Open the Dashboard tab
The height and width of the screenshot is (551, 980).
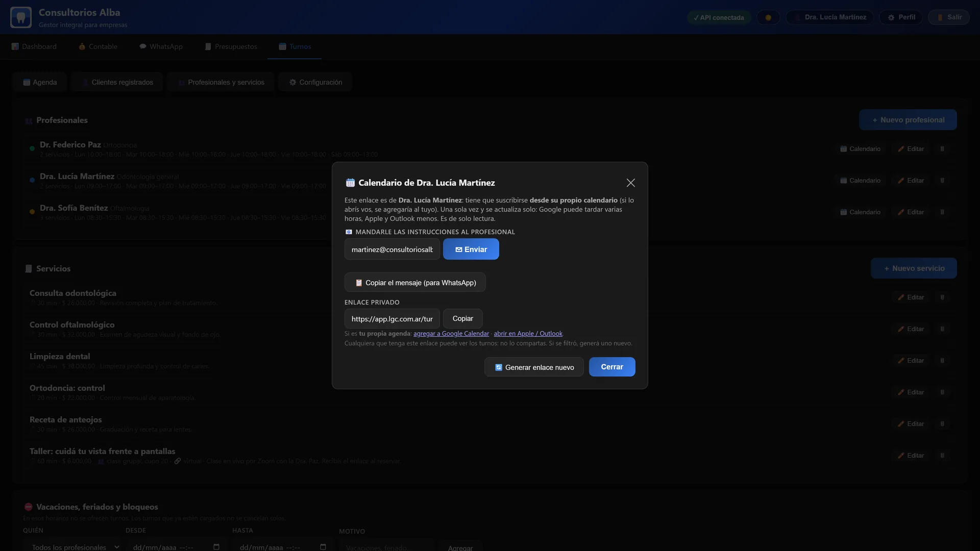[34, 46]
